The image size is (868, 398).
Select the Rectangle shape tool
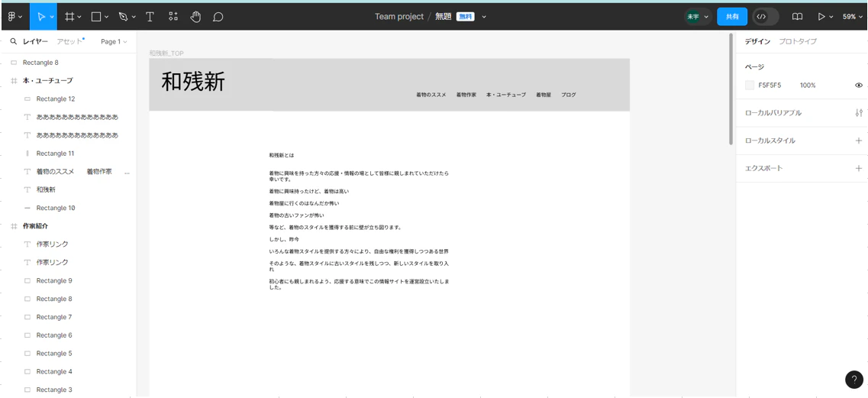95,17
